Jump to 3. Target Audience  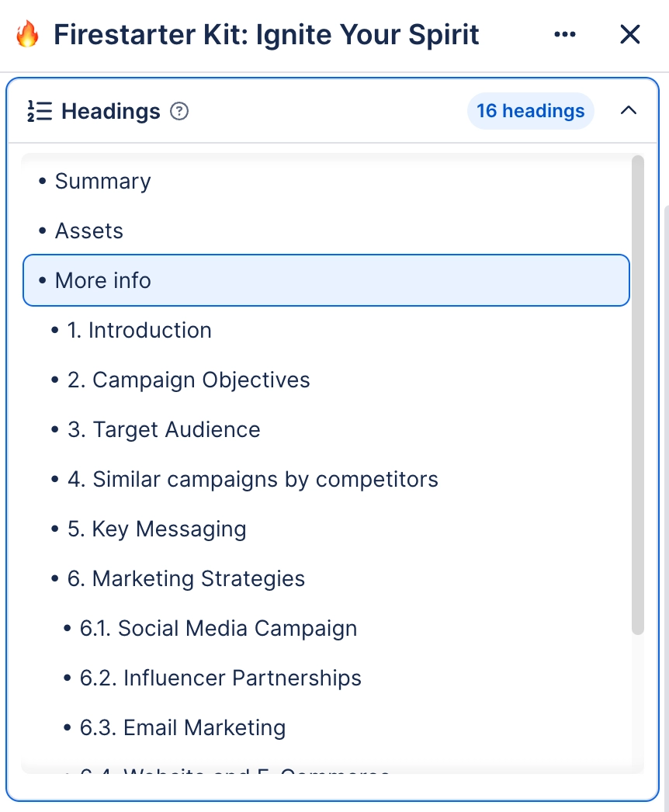164,429
